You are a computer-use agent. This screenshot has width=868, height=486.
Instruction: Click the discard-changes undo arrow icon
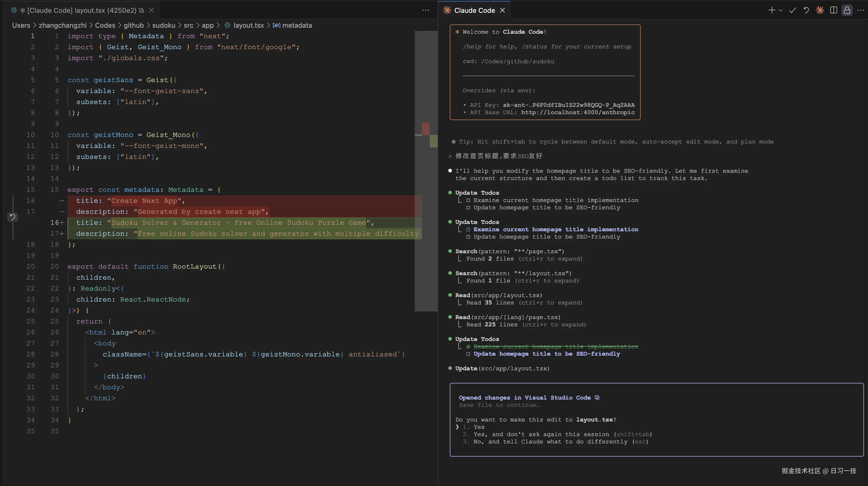[806, 10]
